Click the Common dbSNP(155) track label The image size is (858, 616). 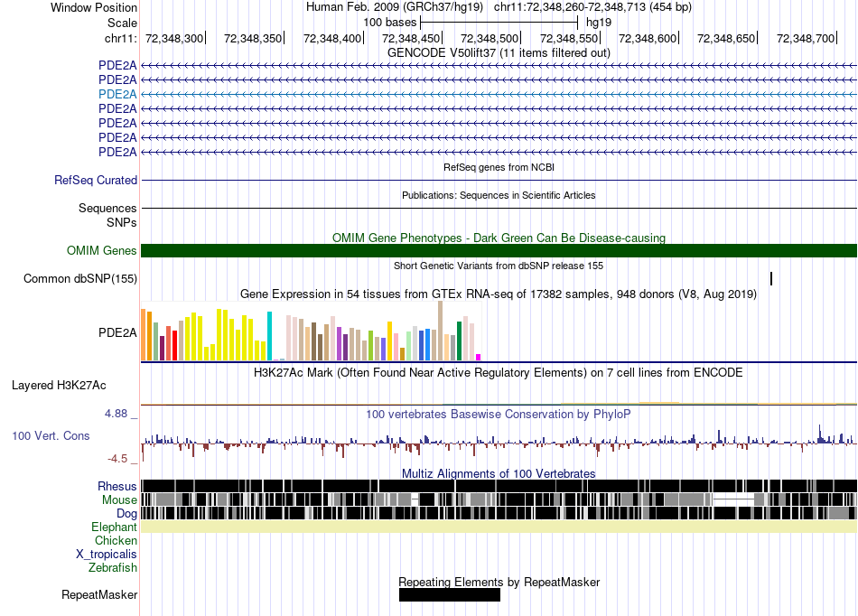[79, 278]
